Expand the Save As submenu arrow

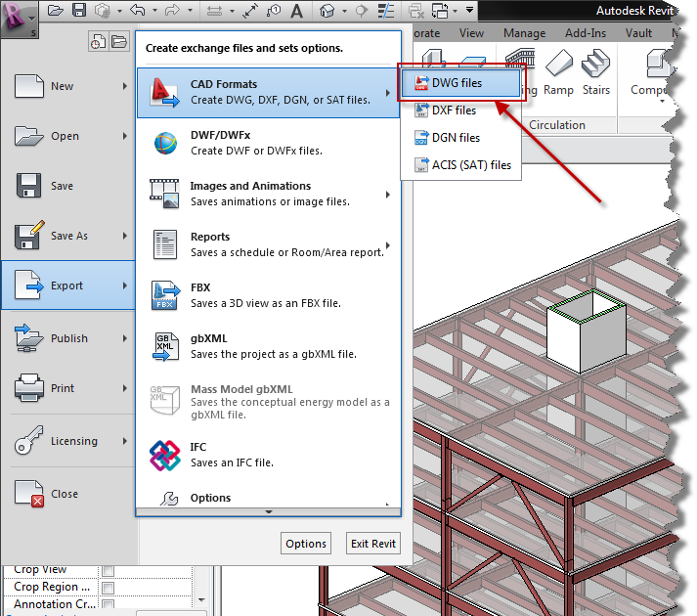125,236
